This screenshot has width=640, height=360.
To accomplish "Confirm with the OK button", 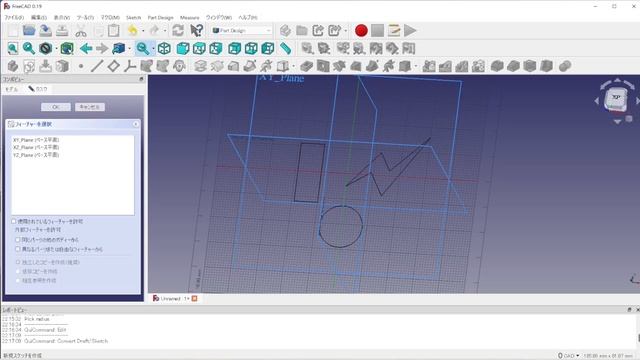I will coord(56,107).
